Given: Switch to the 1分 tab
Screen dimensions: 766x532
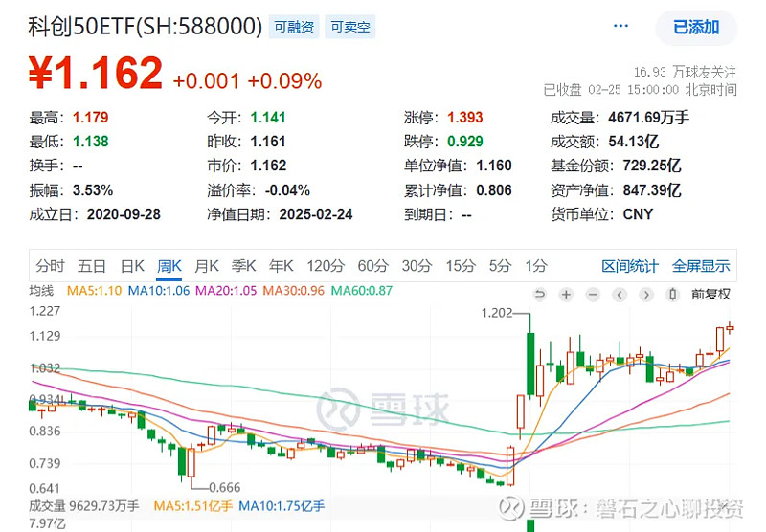Looking at the screenshot, I should click(x=536, y=266).
